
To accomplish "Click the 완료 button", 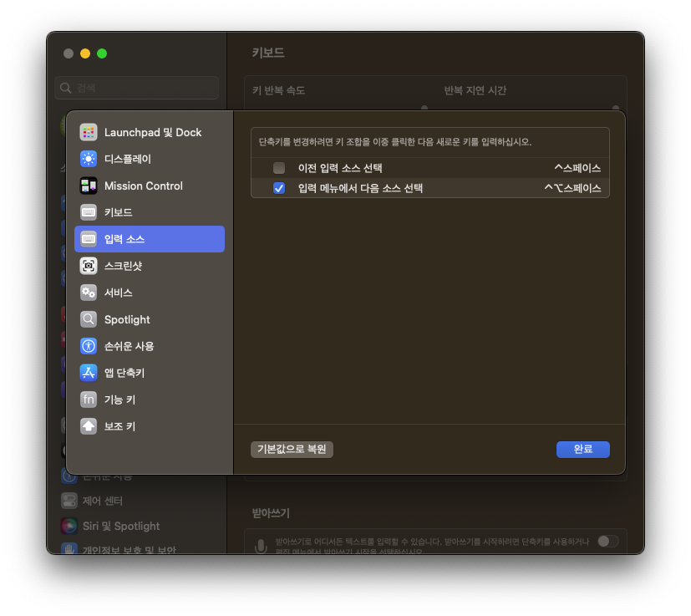I will pos(582,450).
